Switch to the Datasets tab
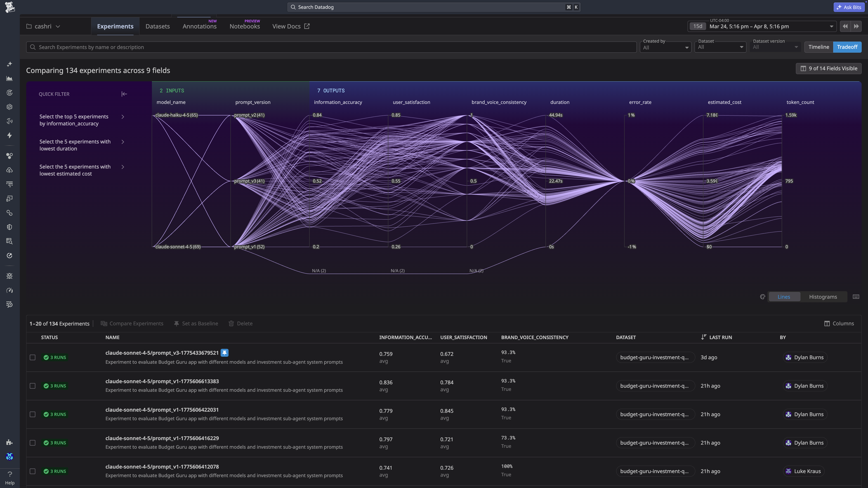This screenshot has height=488, width=868. [157, 26]
